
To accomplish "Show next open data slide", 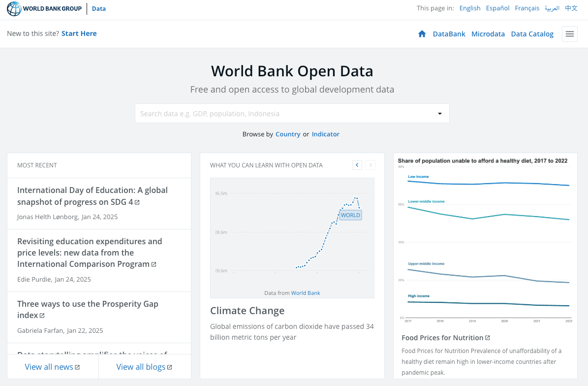I will click(371, 164).
